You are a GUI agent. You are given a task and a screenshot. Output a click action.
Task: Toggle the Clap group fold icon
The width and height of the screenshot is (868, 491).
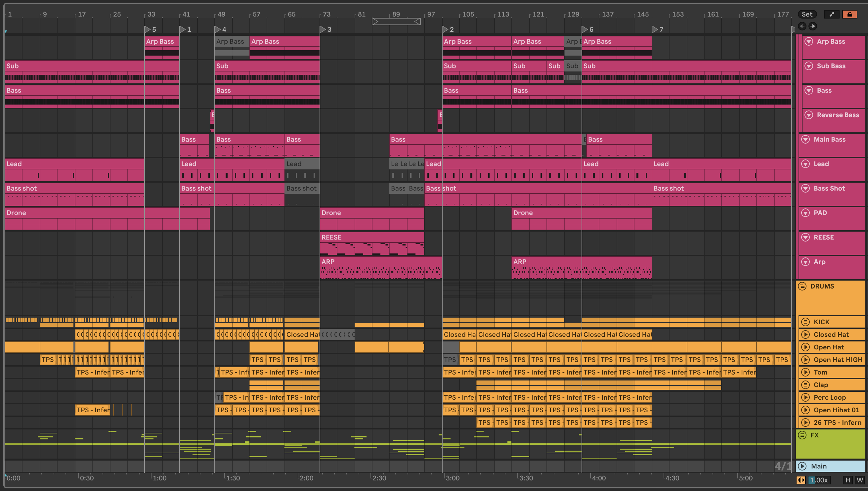pos(805,385)
